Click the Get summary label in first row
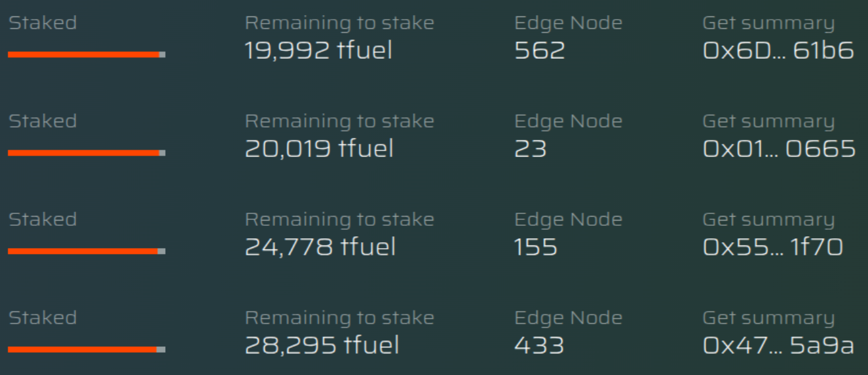Viewport: 868px width, 375px height. [x=768, y=24]
